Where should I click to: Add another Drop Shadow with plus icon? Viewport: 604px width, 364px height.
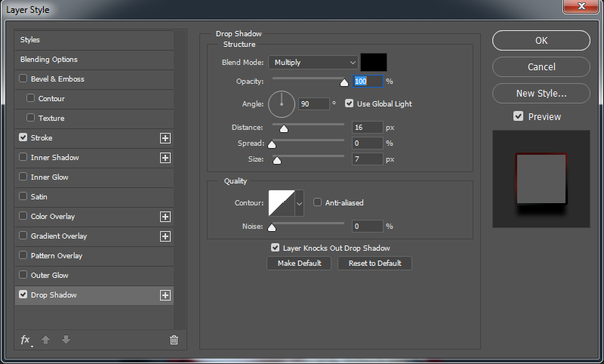click(165, 295)
